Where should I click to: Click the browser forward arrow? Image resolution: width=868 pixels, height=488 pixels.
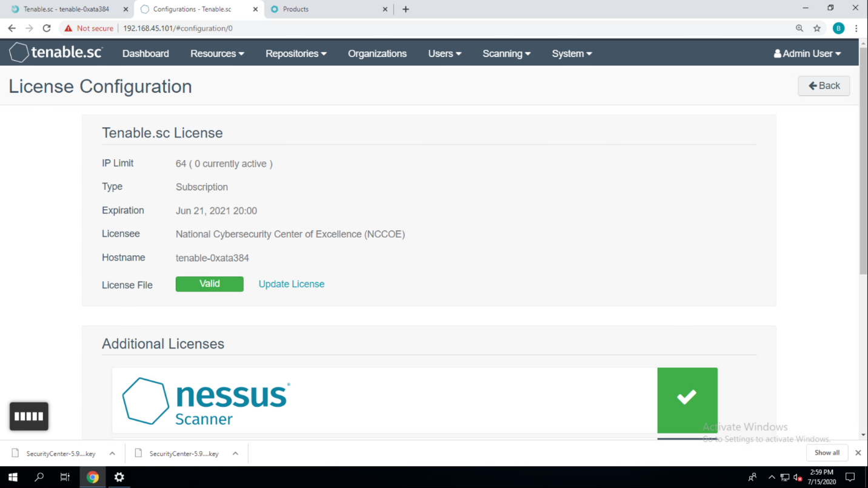pyautogui.click(x=29, y=28)
